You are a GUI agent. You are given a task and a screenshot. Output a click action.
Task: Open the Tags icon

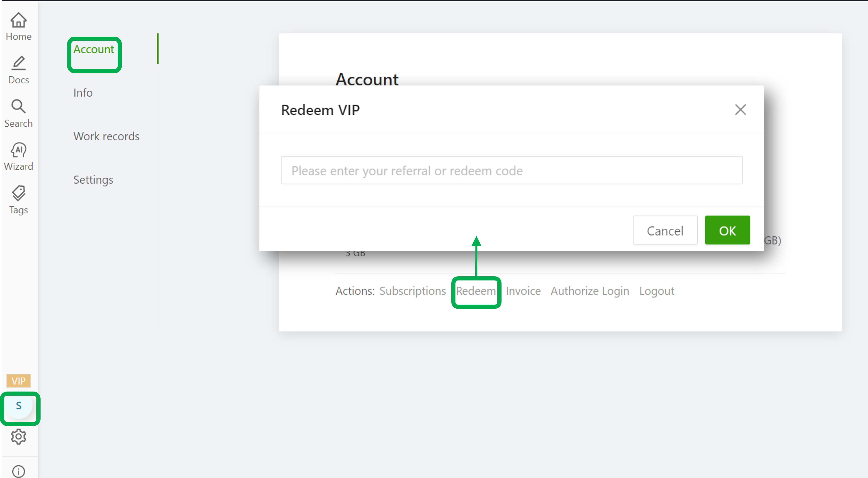(x=19, y=193)
